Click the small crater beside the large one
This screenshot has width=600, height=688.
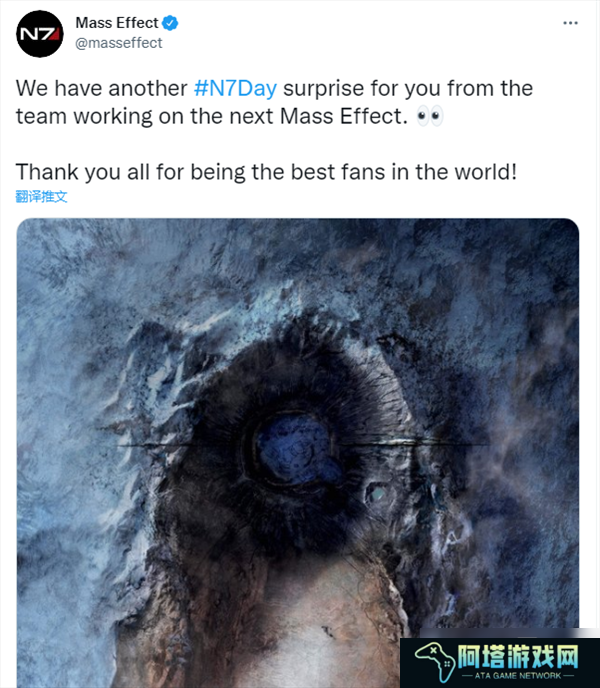click(x=377, y=494)
